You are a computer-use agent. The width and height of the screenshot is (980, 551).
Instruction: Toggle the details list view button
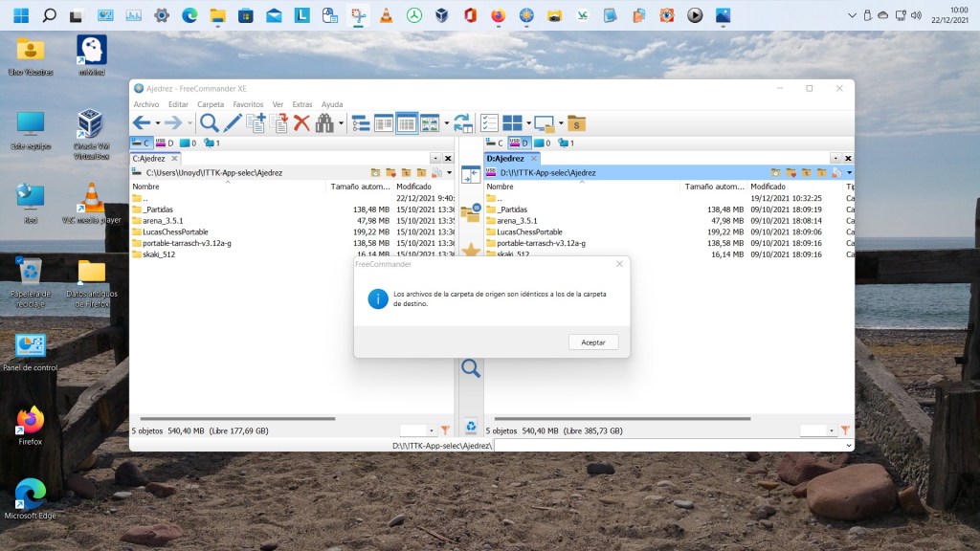407,122
